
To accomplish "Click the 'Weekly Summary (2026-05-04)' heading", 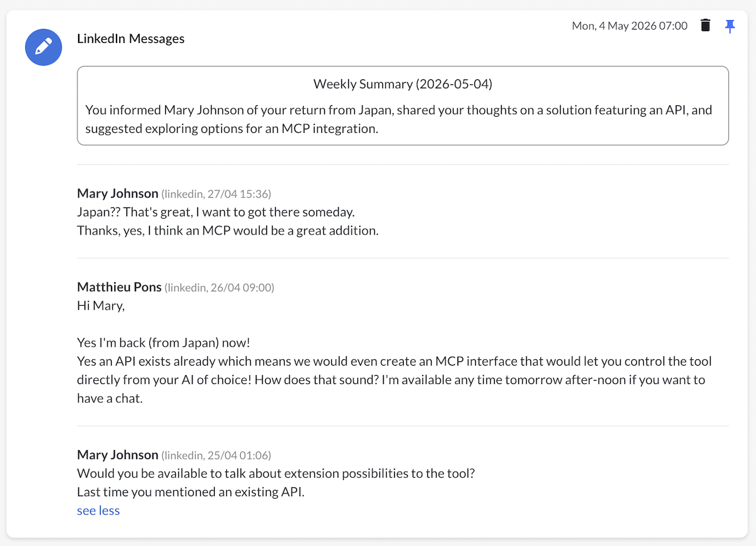I will pyautogui.click(x=403, y=83).
